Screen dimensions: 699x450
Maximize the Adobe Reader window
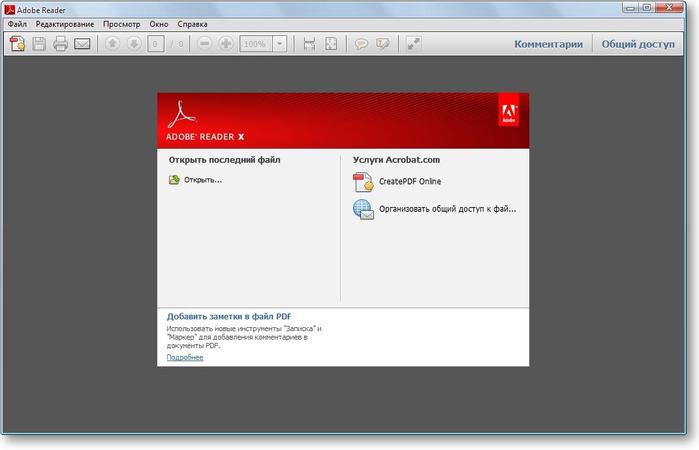(647, 8)
